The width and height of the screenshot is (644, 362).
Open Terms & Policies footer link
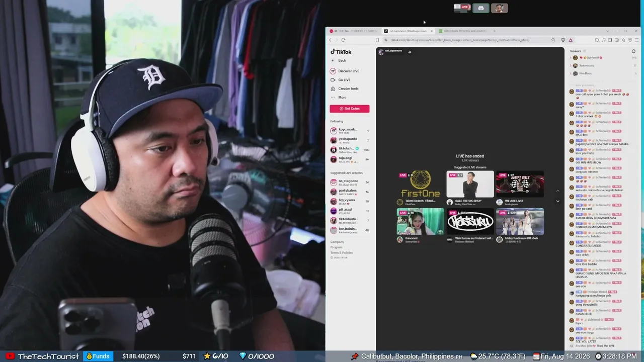(x=342, y=252)
